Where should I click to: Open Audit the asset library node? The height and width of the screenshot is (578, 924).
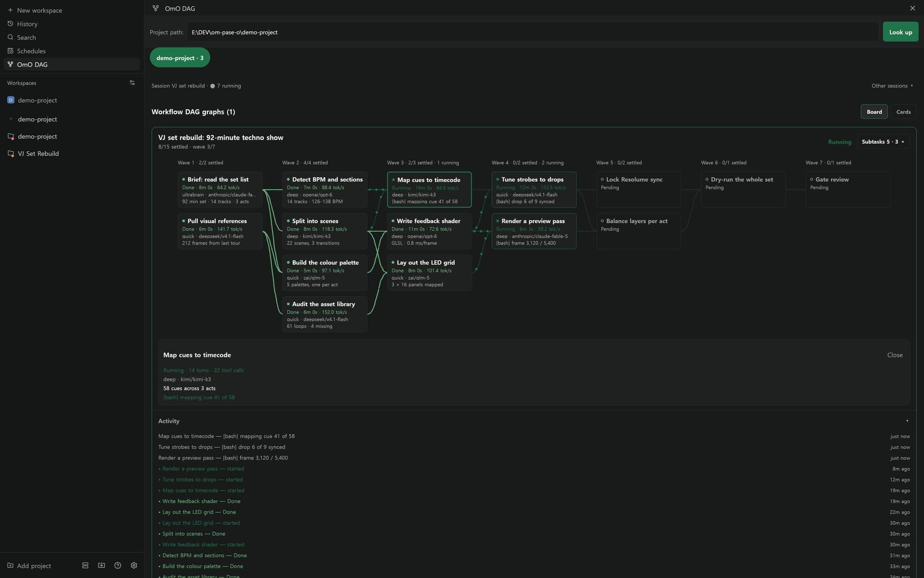(325, 314)
